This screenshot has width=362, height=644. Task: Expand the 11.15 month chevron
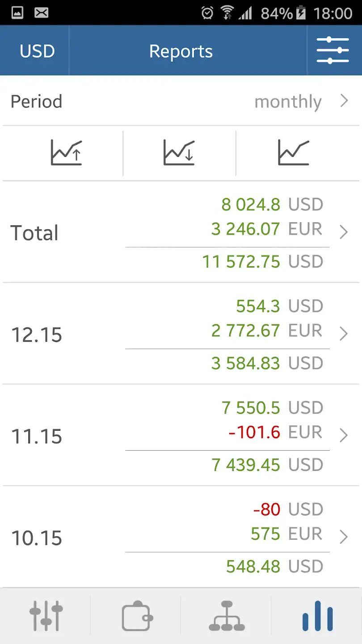point(344,435)
